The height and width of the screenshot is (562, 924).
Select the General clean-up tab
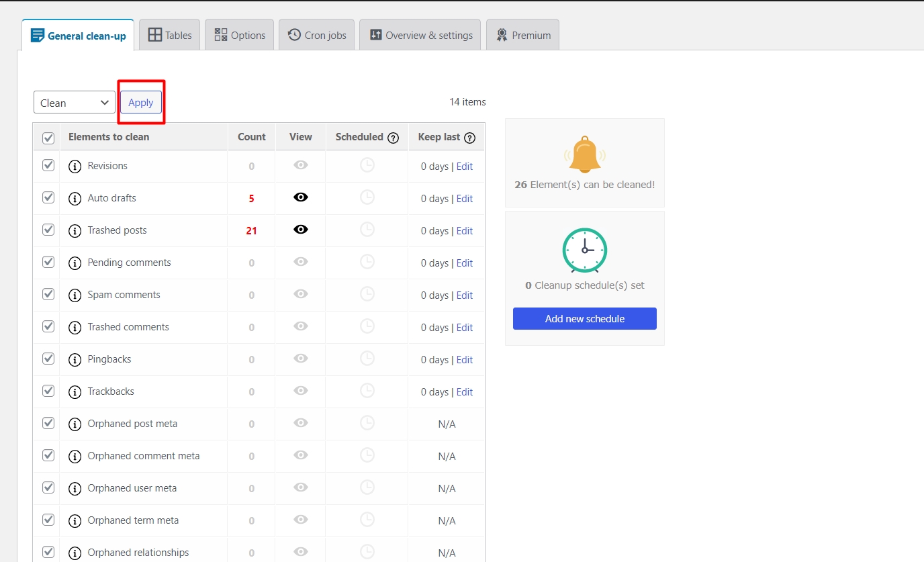pyautogui.click(x=79, y=36)
